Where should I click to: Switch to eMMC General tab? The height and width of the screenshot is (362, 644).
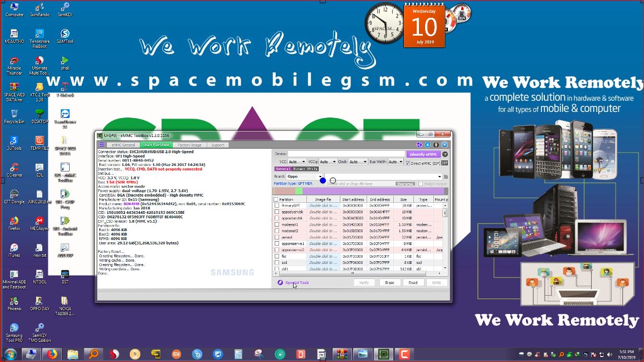coord(123,145)
